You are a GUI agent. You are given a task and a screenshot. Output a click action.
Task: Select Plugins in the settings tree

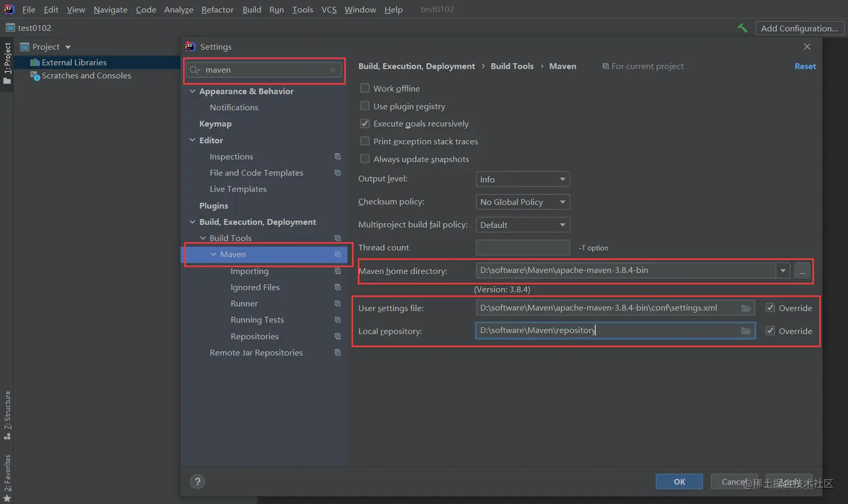(214, 206)
